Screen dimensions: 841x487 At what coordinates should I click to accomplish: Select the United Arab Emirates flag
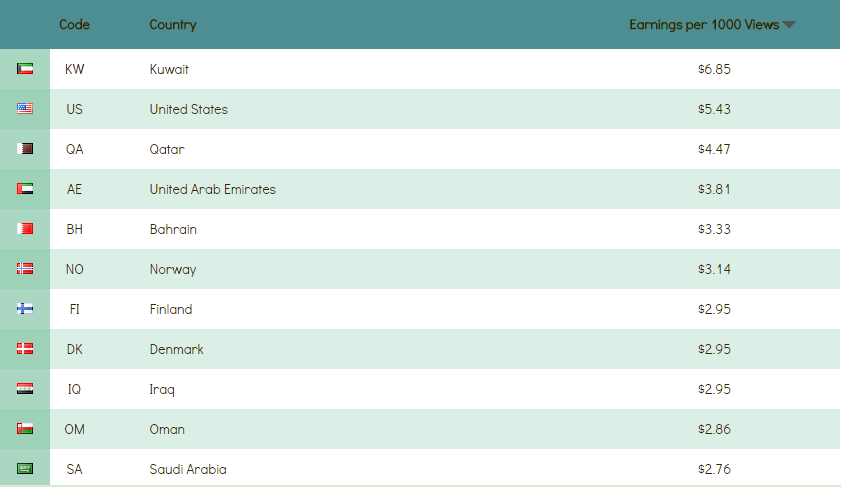[25, 189]
